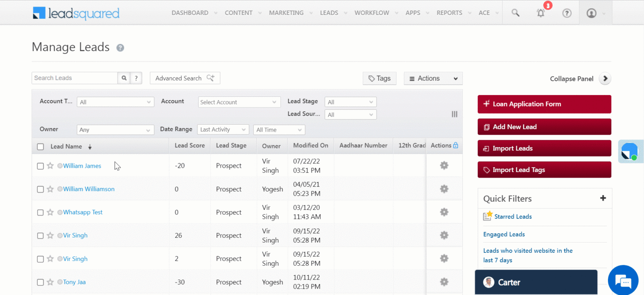Viewport: 644px width, 295px height.
Task: Click the global search magnifier icon
Action: [515, 13]
